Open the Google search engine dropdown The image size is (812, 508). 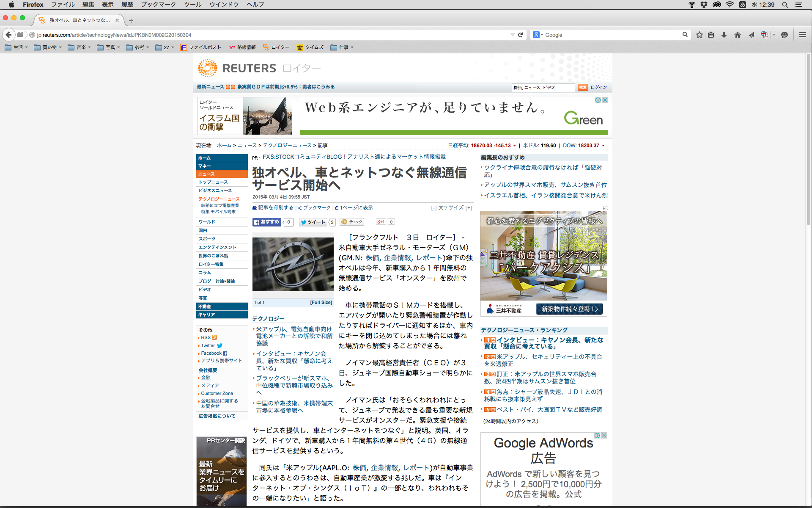(538, 35)
